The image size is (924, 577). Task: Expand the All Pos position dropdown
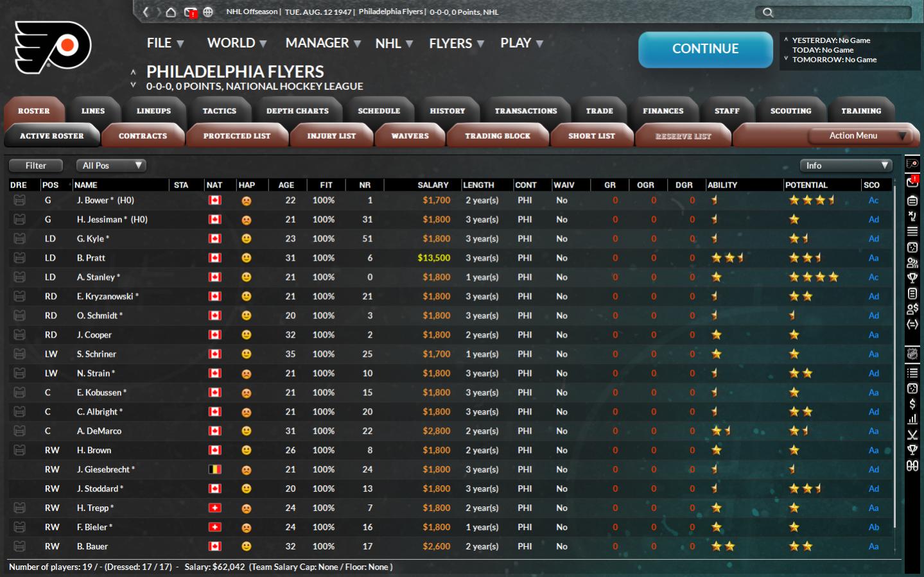coord(111,166)
